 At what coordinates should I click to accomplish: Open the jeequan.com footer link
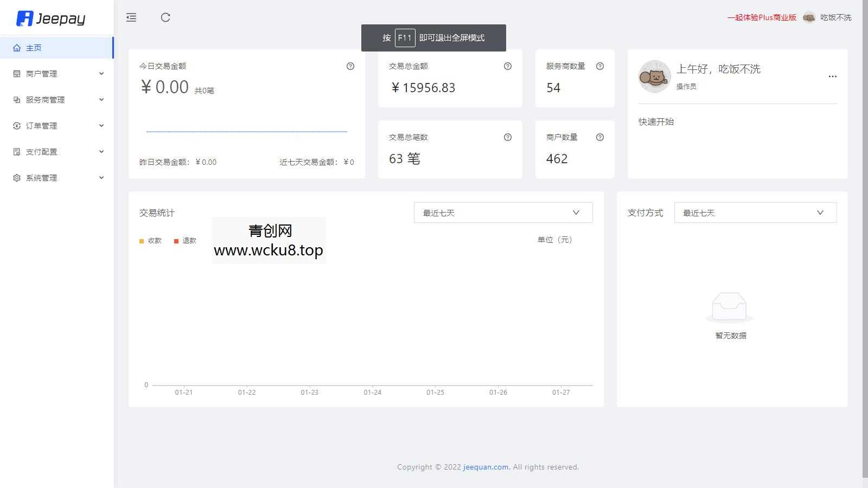point(485,467)
